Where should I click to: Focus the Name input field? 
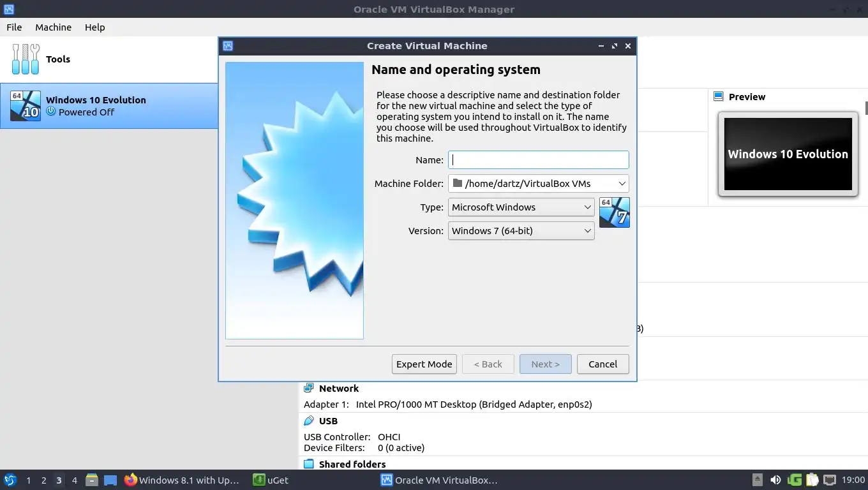(539, 160)
